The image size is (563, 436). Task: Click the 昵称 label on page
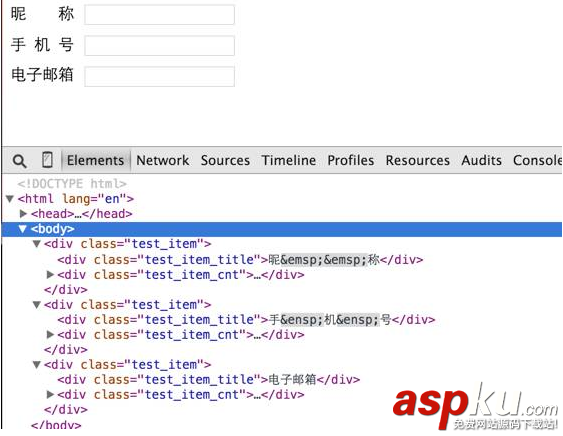tap(42, 14)
